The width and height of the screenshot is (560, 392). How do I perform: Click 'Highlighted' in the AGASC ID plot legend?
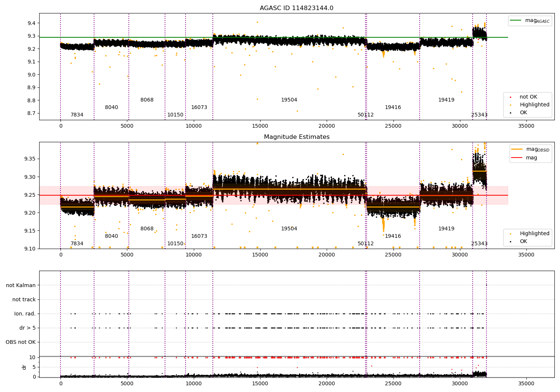point(530,105)
